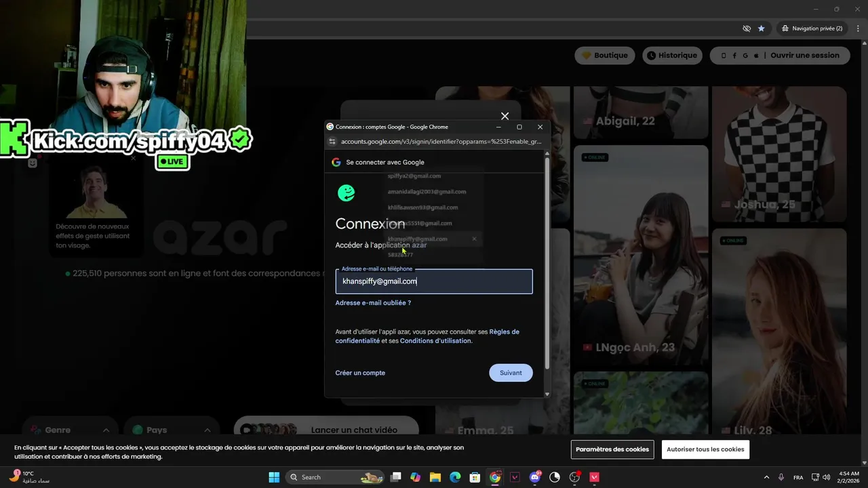The image size is (868, 488).
Task: Click the Facebook login icon in header
Action: pos(734,56)
